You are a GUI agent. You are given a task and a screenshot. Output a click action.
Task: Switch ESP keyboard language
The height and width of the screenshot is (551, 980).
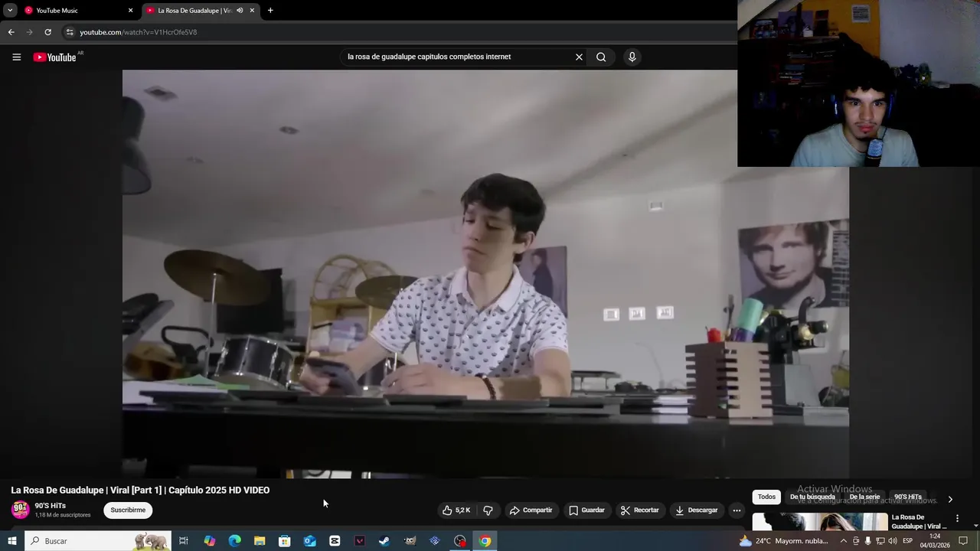point(908,541)
